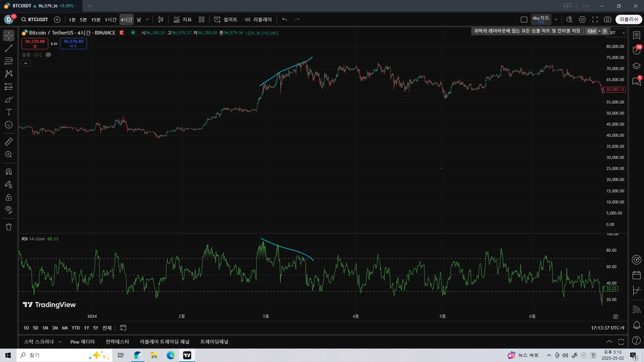This screenshot has height=362, width=644.
Task: Open the ruler measure tool
Action: click(9, 142)
